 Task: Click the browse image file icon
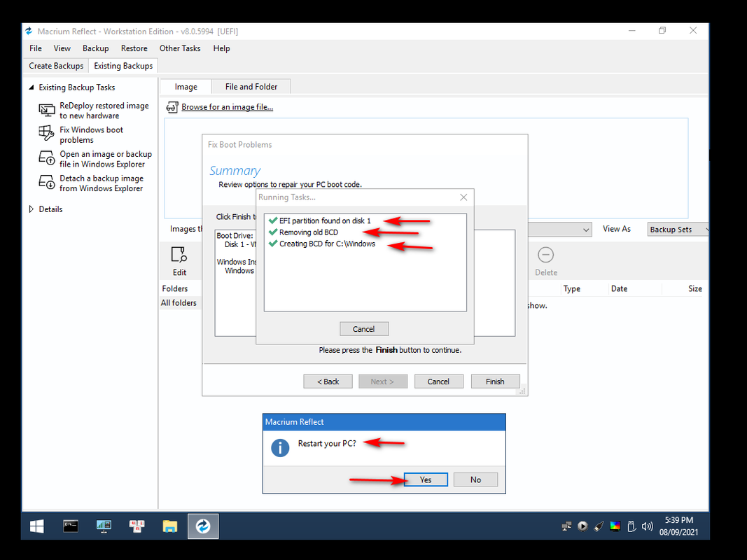(x=172, y=107)
